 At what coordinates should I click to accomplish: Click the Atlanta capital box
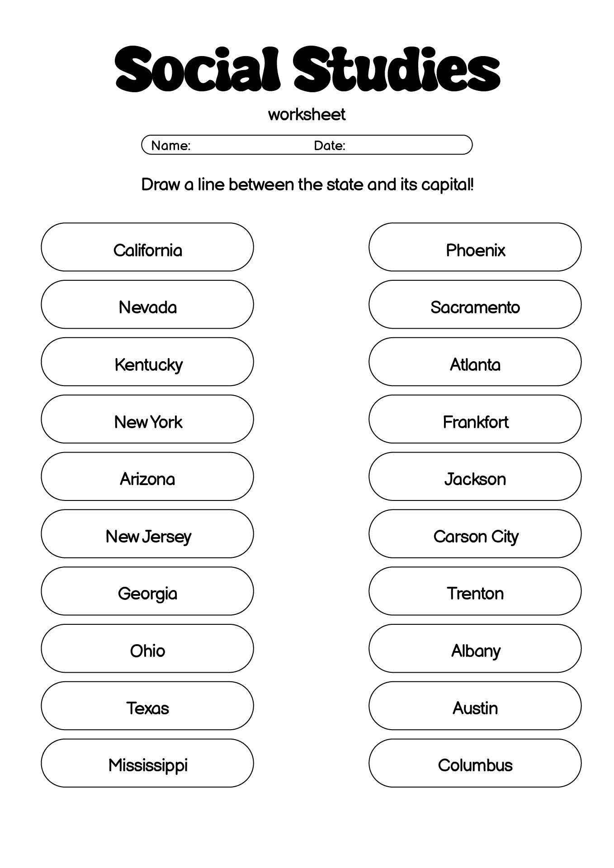[475, 362]
